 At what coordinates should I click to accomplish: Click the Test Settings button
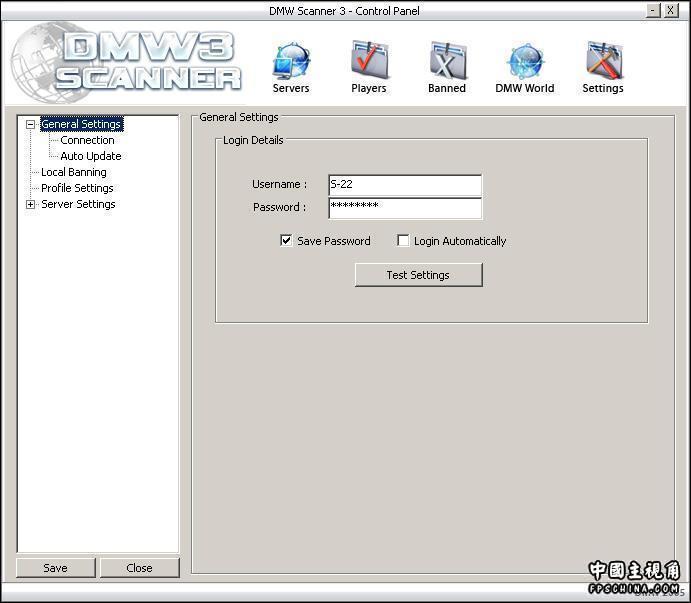pos(419,275)
